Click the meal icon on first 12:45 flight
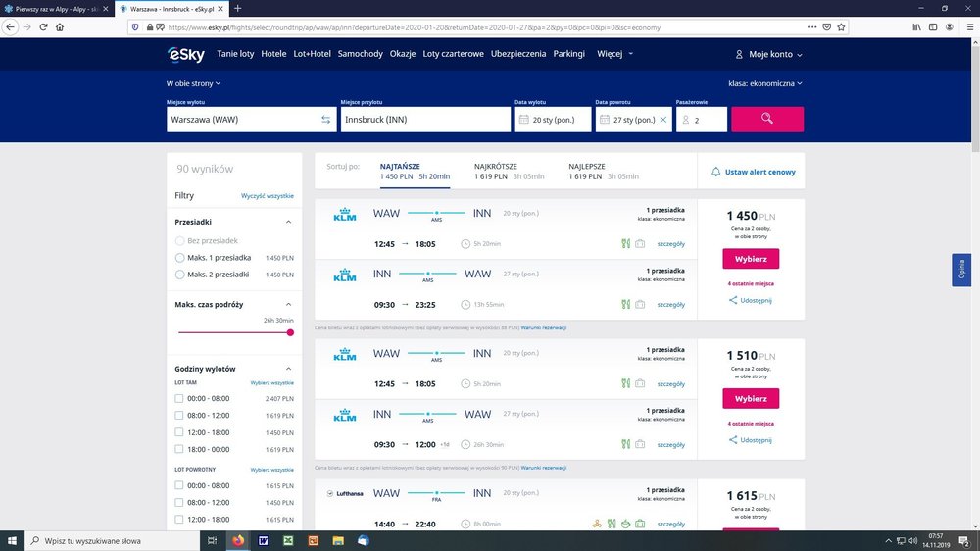This screenshot has width=980, height=551. click(x=625, y=244)
